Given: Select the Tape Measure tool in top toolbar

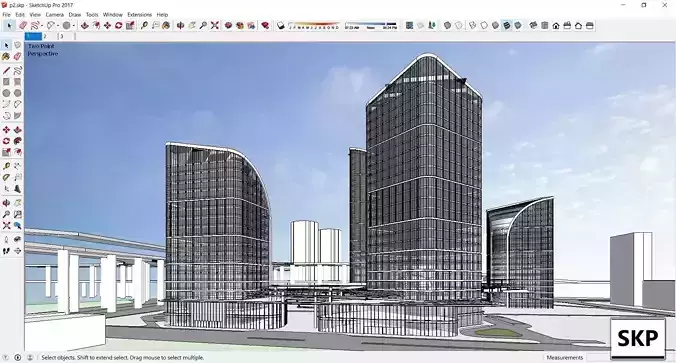Looking at the screenshot, I should [144, 26].
